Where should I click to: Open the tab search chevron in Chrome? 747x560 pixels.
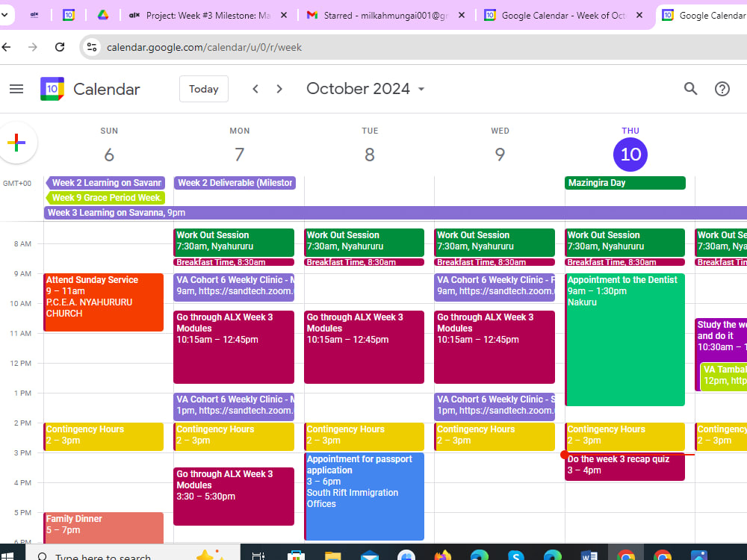coord(4,15)
